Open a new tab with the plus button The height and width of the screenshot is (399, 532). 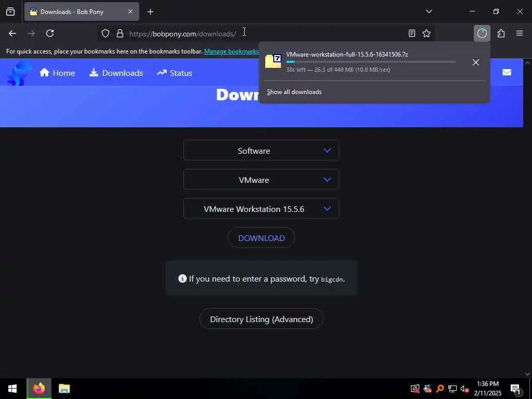150,12
